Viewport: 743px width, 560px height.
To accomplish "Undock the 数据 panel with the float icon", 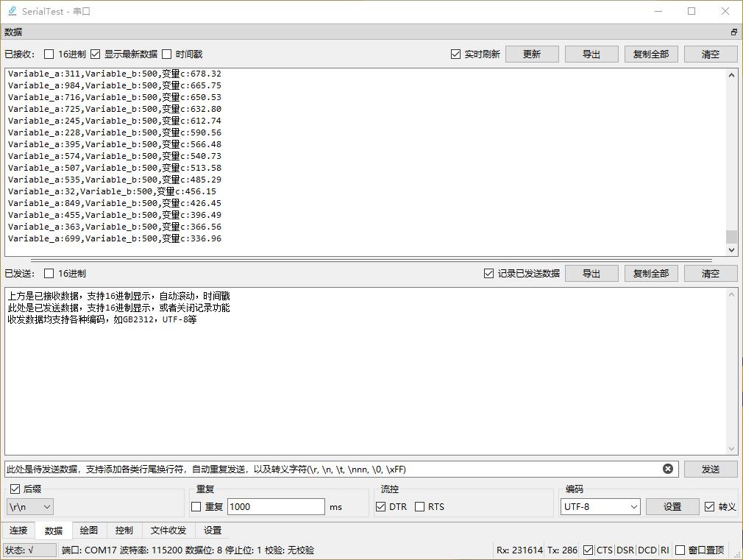I will (733, 32).
